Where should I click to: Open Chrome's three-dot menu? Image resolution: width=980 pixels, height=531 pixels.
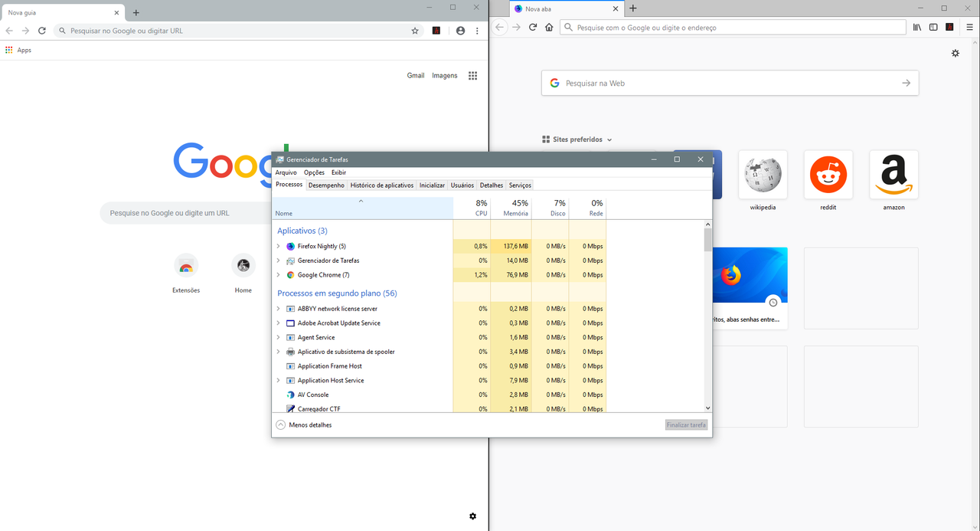click(x=477, y=31)
